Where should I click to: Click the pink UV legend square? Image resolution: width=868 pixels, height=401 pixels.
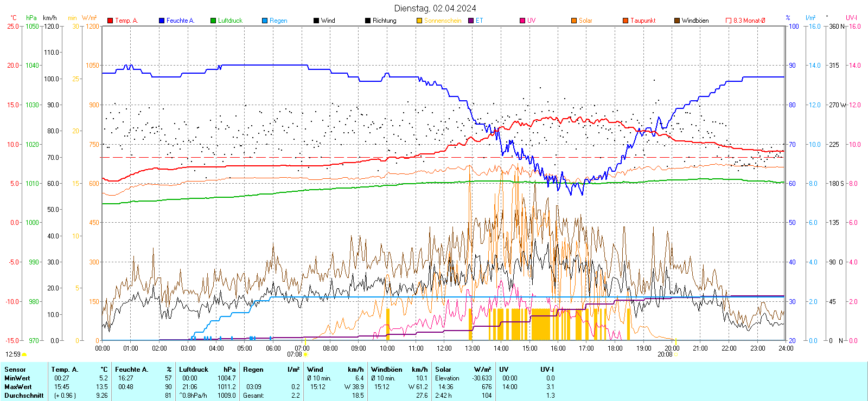point(522,21)
